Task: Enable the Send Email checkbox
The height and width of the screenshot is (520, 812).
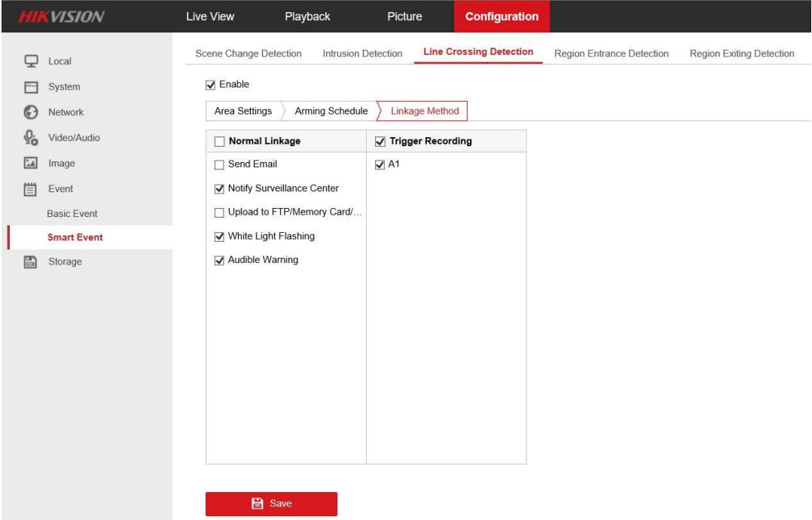Action: (220, 165)
